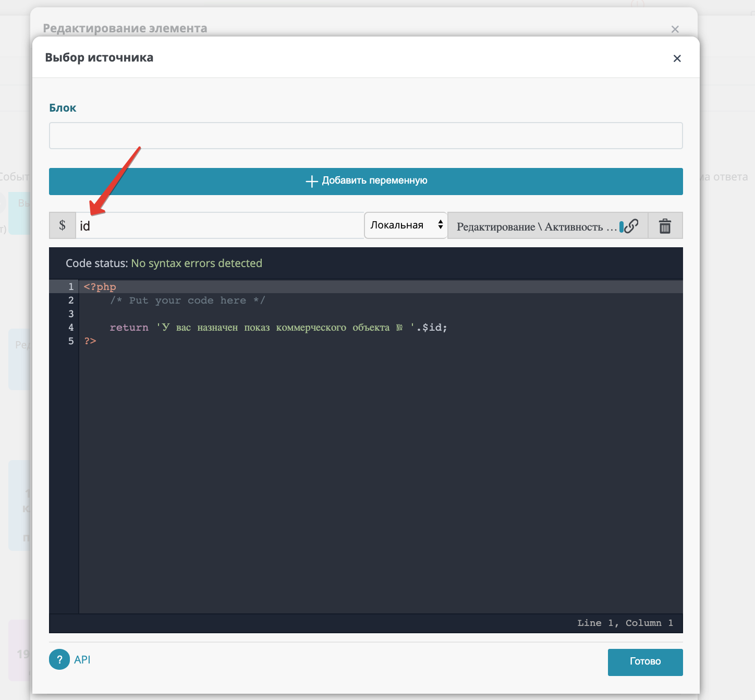The image size is (755, 700).
Task: Click the plus icon on Добавить переменную
Action: pos(312,181)
